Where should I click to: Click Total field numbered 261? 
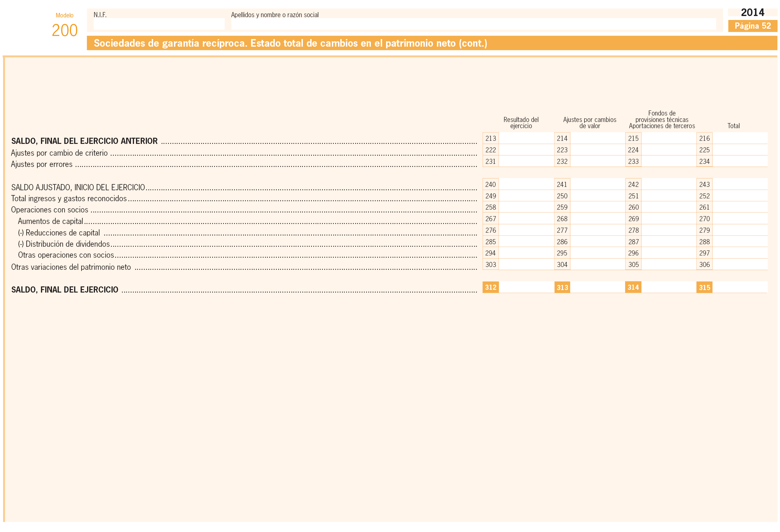tap(740, 207)
